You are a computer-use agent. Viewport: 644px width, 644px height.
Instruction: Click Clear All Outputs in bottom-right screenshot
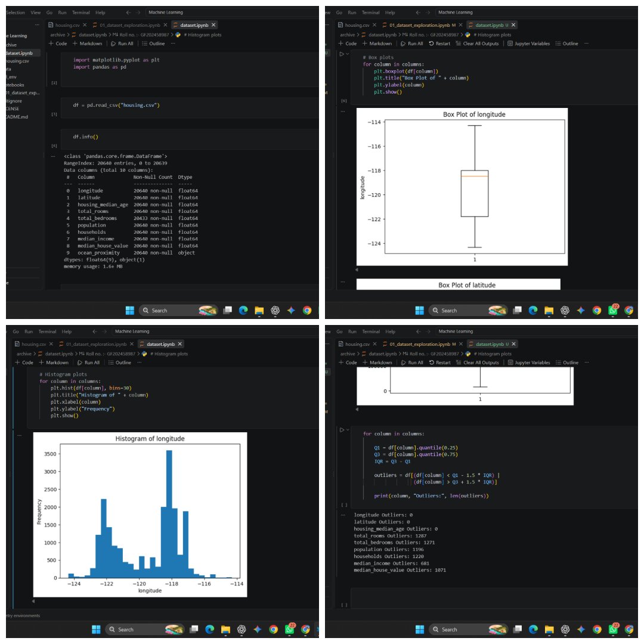pyautogui.click(x=478, y=363)
